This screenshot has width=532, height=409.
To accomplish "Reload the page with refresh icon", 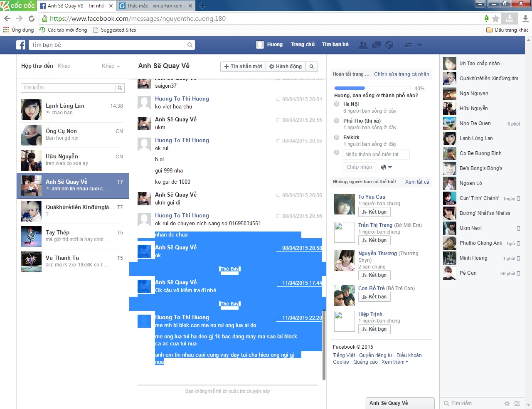I will (32, 18).
